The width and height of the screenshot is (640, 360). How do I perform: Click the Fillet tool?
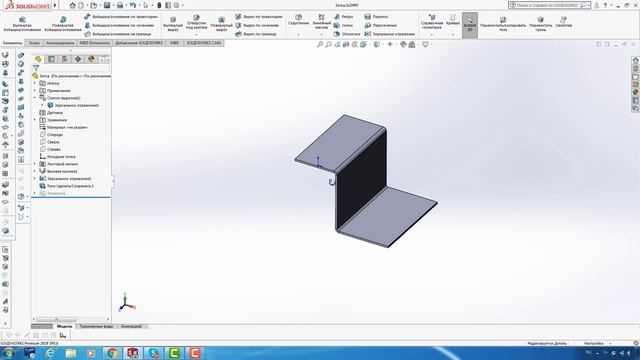(x=298, y=20)
